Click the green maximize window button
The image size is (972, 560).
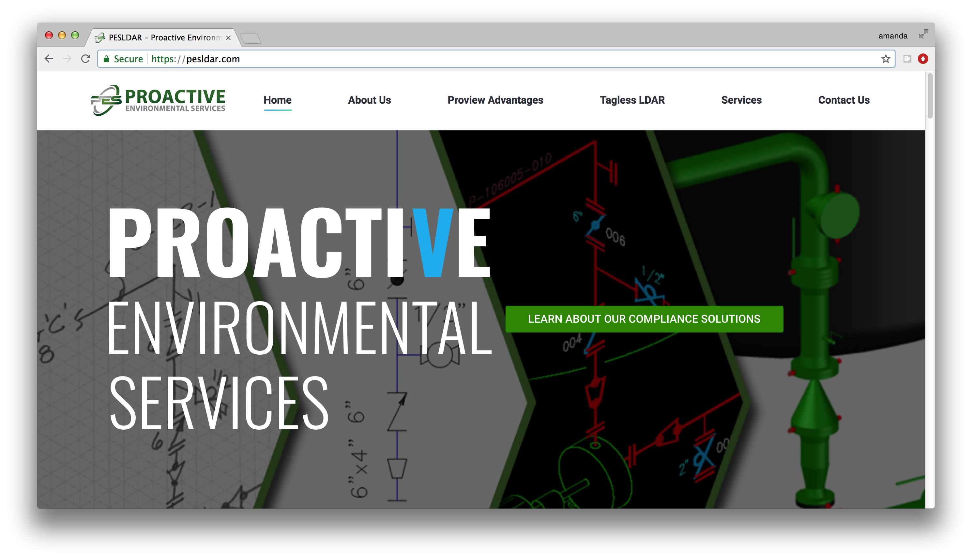pyautogui.click(x=75, y=36)
